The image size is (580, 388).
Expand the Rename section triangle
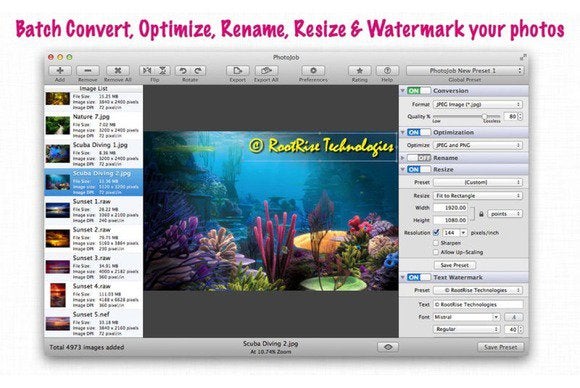403,158
